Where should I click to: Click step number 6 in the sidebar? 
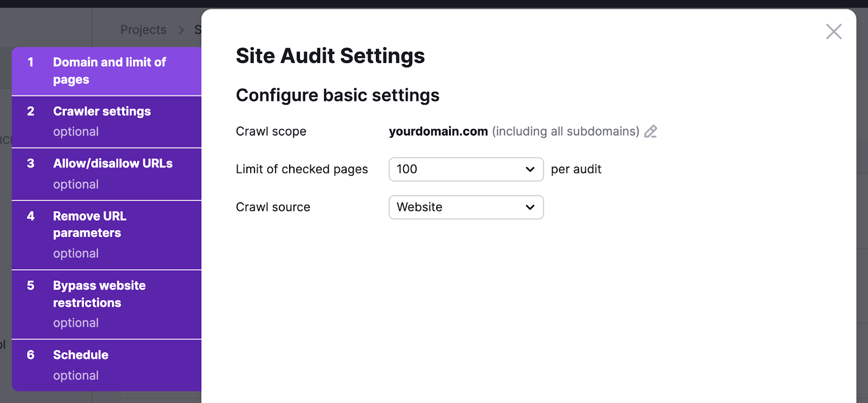pos(31,355)
